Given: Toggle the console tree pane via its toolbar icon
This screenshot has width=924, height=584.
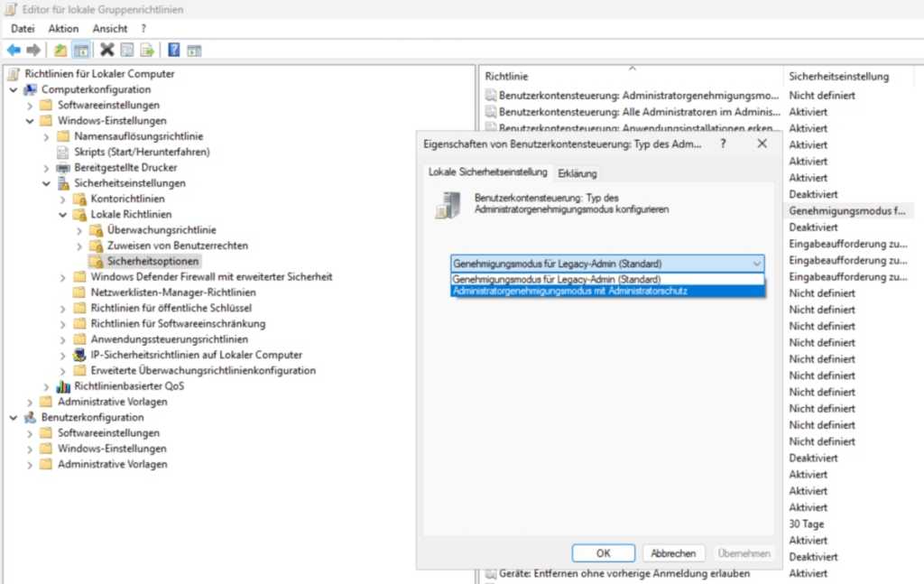Looking at the screenshot, I should click(x=79, y=50).
